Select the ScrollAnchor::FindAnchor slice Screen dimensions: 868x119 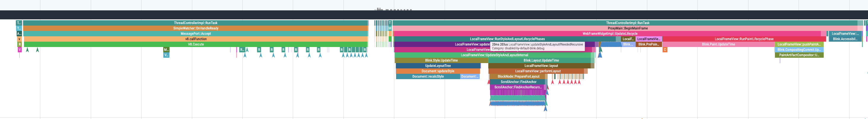[518, 82]
